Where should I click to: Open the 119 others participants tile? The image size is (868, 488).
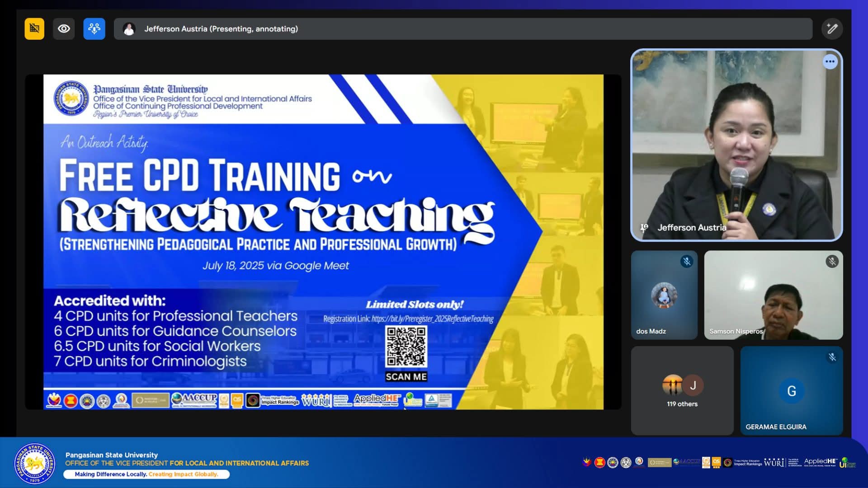tap(682, 390)
